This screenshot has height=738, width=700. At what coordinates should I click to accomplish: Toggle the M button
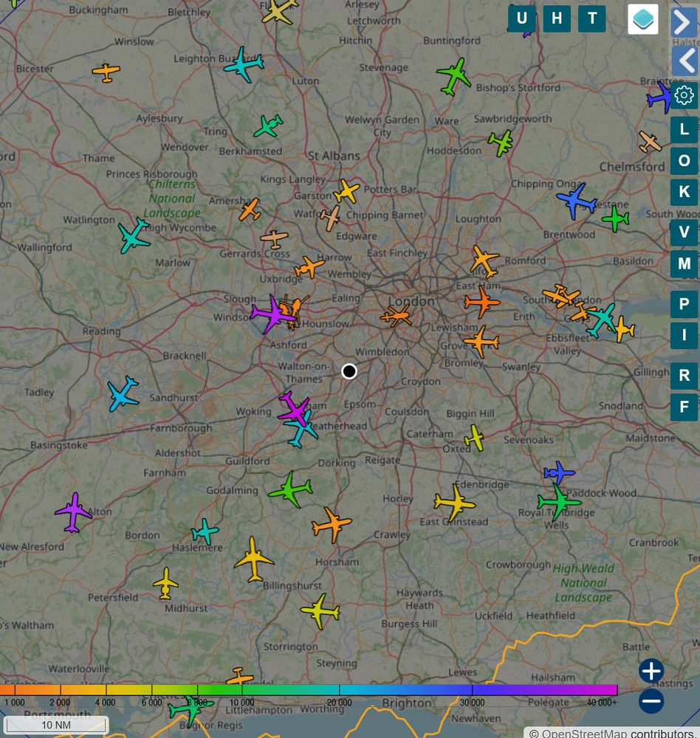684,263
